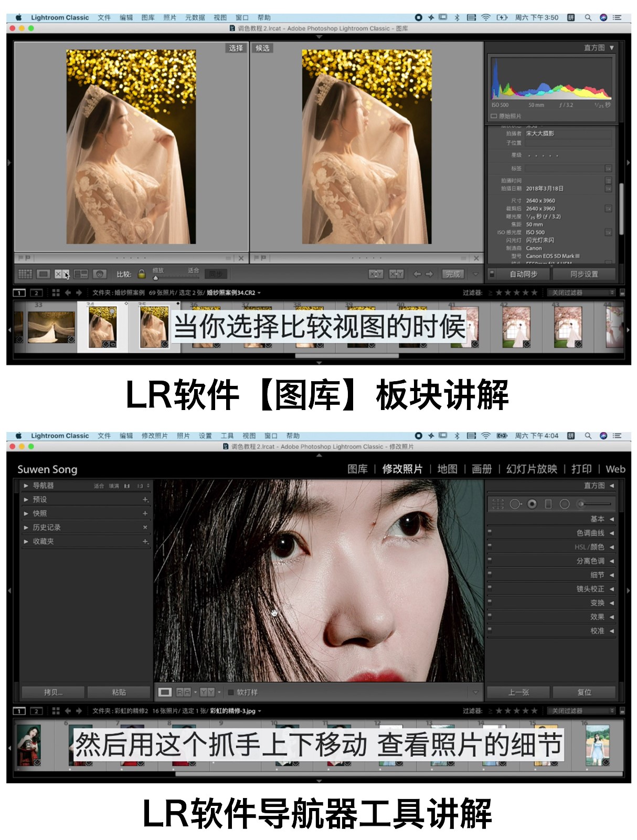Switch to Grid view in the compare toolbar

point(25,274)
